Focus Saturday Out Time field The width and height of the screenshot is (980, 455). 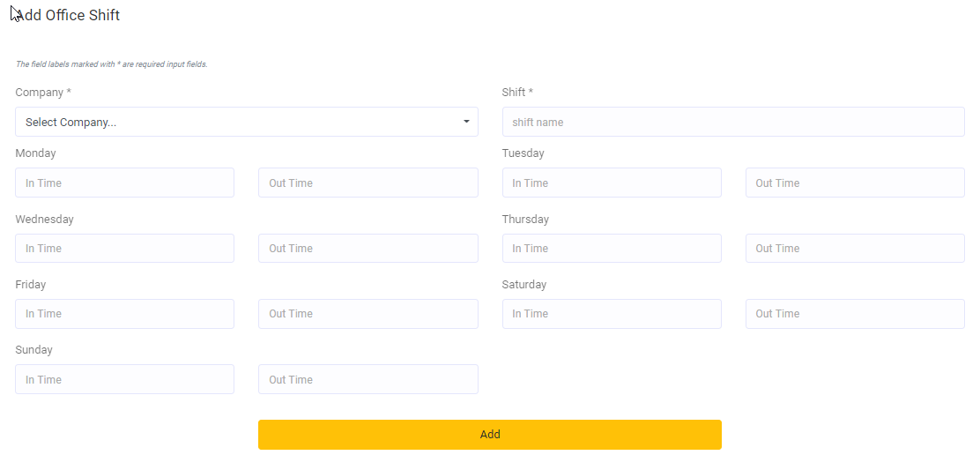854,313
